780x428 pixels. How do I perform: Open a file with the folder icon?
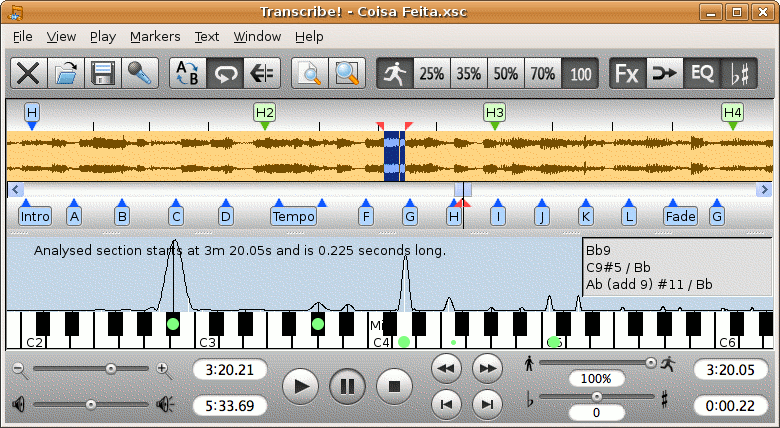point(66,73)
